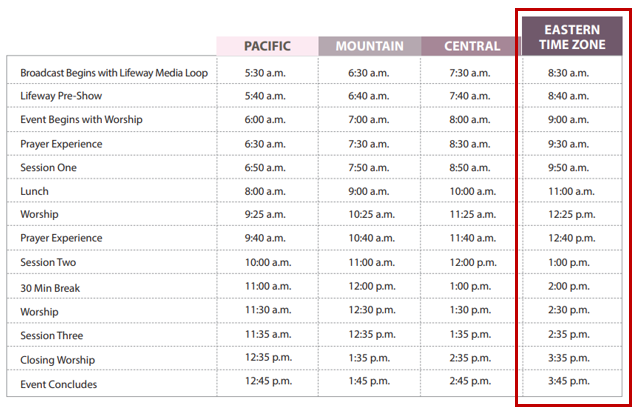Click the PACIFIC column header

coord(267,46)
